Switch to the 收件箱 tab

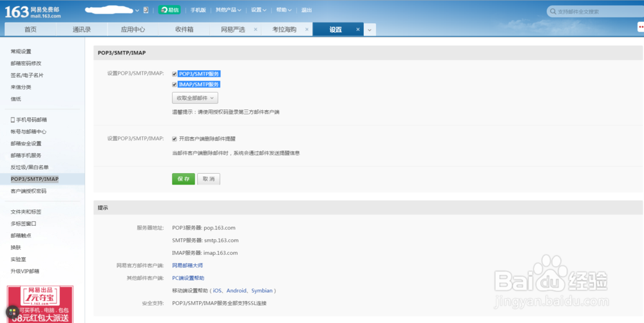[184, 30]
